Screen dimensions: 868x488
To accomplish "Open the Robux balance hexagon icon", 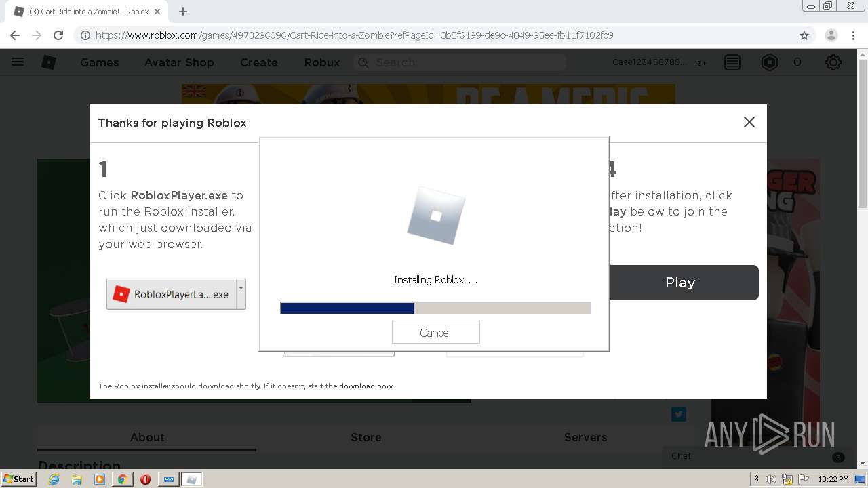I will pyautogui.click(x=770, y=62).
